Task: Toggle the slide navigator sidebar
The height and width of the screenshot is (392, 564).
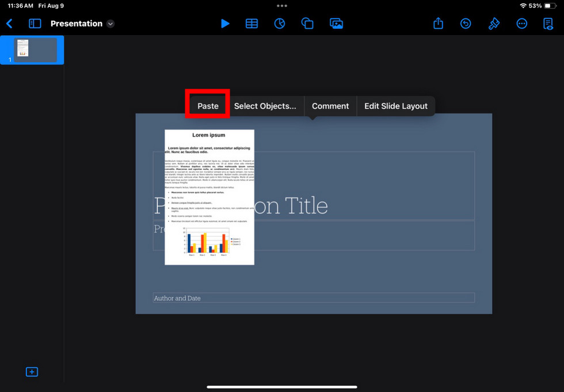Action: pos(35,24)
